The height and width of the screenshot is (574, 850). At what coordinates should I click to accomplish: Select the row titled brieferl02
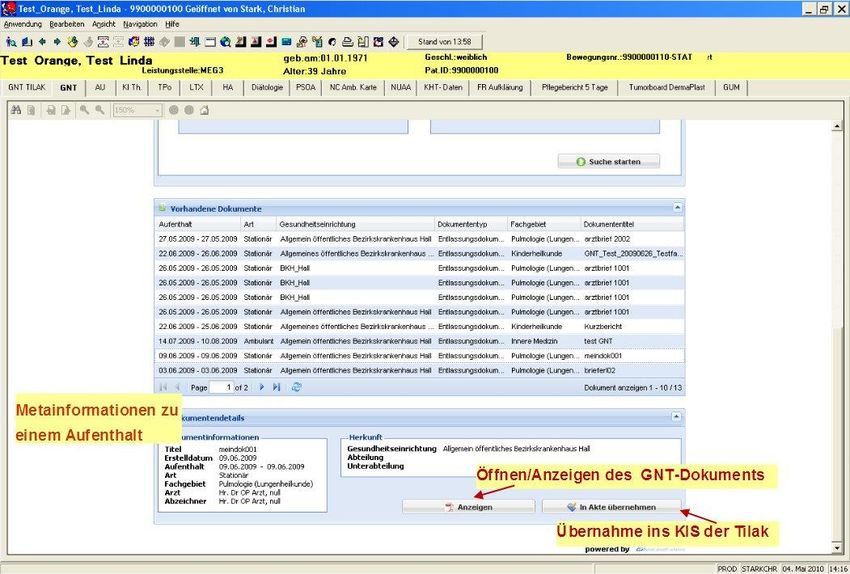coord(419,371)
